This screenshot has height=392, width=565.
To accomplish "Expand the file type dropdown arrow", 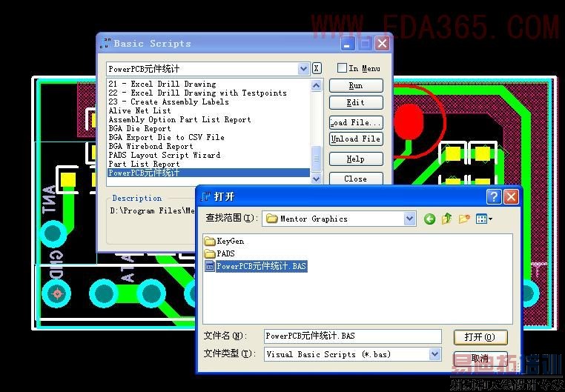I will coord(435,354).
